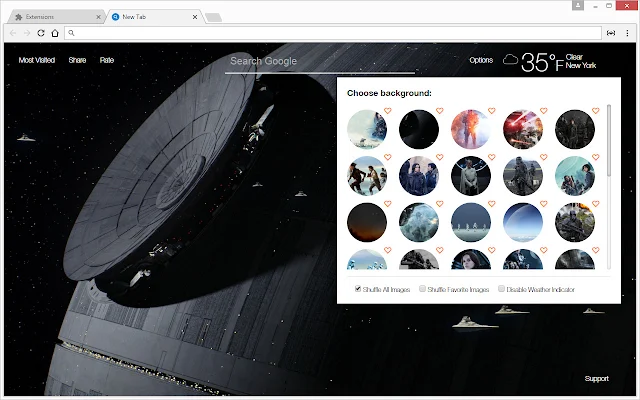Select the woman portrait background in fourth row
This screenshot has width=640, height=400.
click(471, 259)
